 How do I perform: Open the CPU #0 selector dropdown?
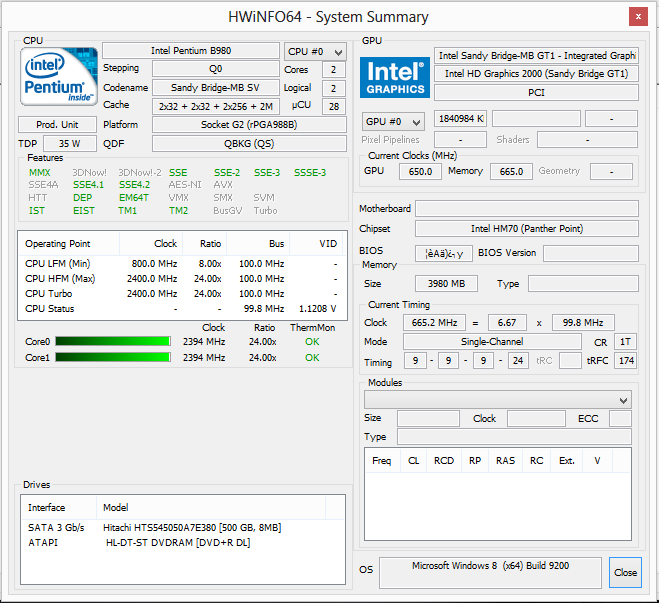coord(315,52)
